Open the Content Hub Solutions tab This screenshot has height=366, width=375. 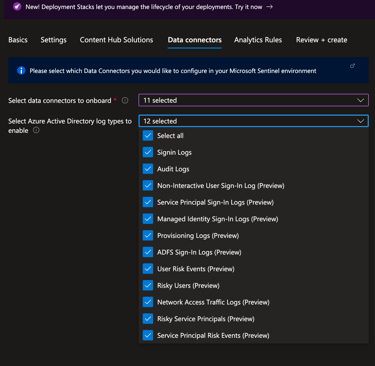(116, 40)
